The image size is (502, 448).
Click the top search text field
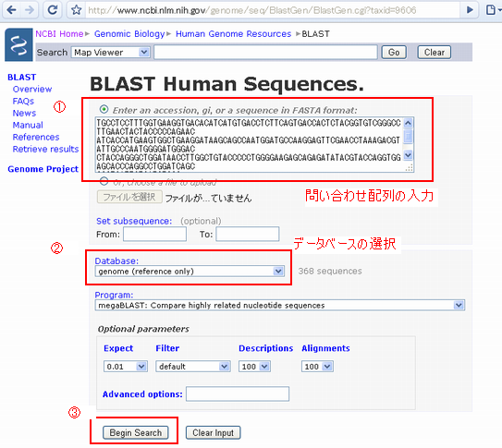point(265,52)
